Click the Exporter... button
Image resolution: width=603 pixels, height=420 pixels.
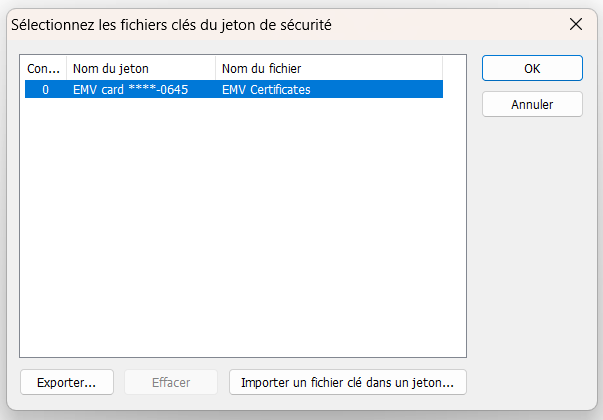67,382
